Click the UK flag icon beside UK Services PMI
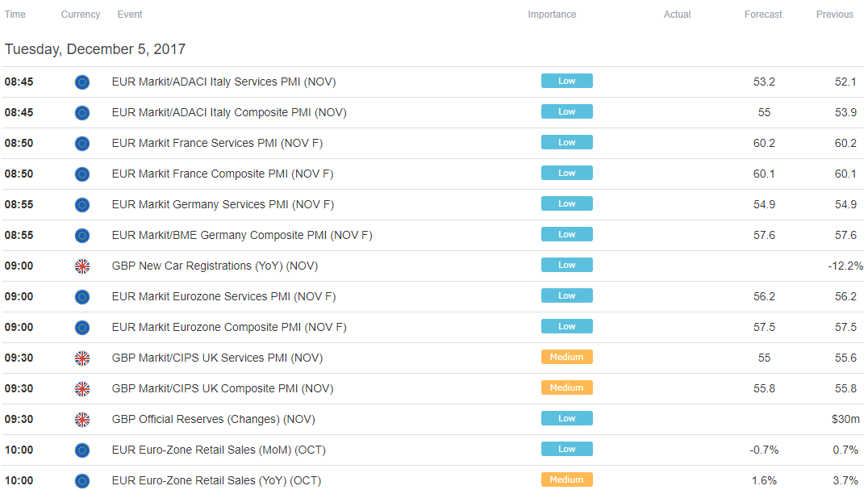Image resolution: width=868 pixels, height=490 pixels. [x=82, y=358]
